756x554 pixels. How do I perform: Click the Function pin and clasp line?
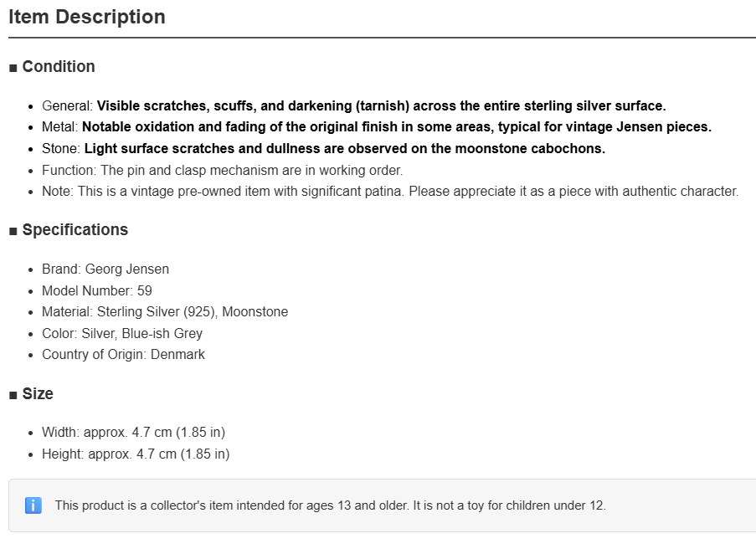point(222,170)
